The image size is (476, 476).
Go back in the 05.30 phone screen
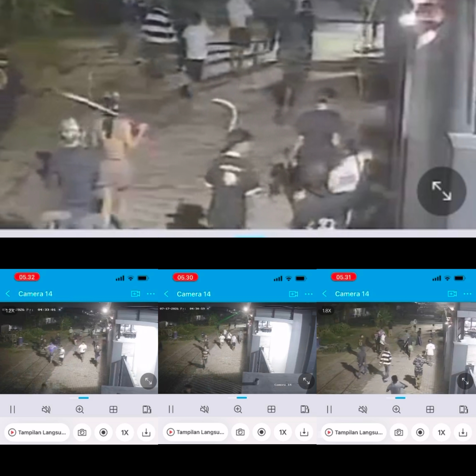tap(166, 294)
